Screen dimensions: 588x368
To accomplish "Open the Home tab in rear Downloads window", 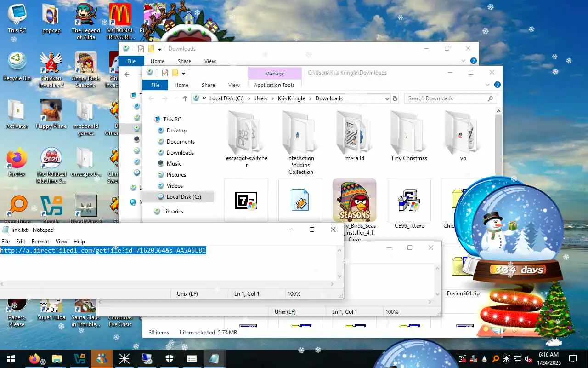I will click(157, 61).
